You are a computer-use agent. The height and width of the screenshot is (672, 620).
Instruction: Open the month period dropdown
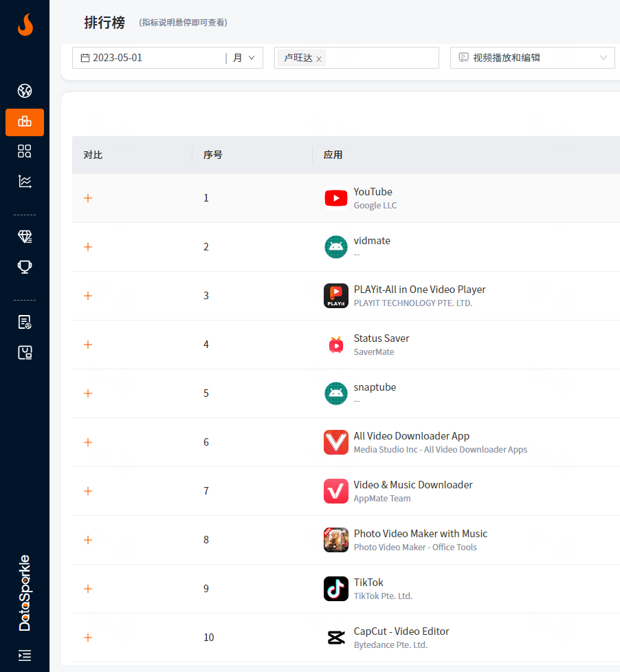(x=244, y=58)
